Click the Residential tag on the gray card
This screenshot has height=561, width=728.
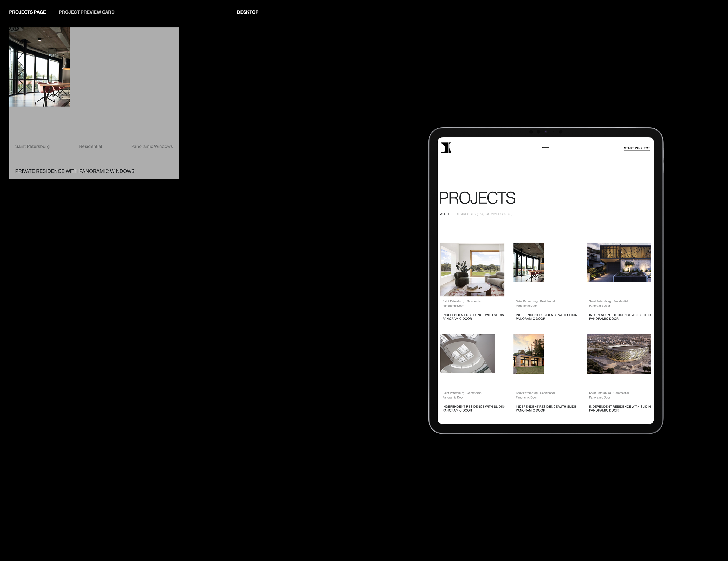(90, 146)
